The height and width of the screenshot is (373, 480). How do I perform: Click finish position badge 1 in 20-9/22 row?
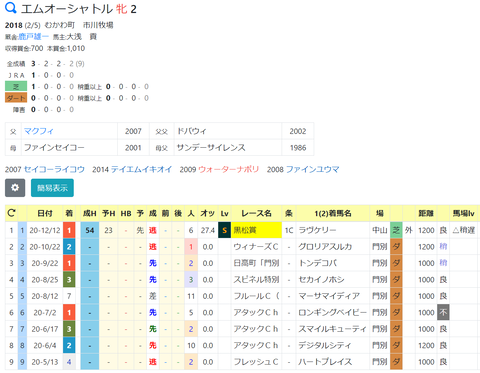(x=69, y=263)
